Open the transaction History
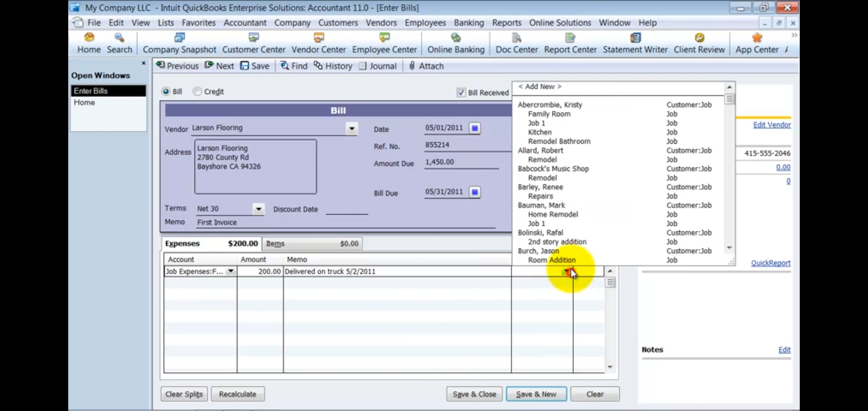The height and width of the screenshot is (411, 868). 333,66
